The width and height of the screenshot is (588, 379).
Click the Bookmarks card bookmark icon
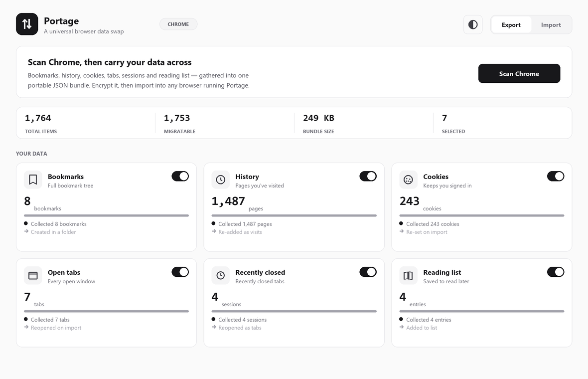click(x=33, y=180)
